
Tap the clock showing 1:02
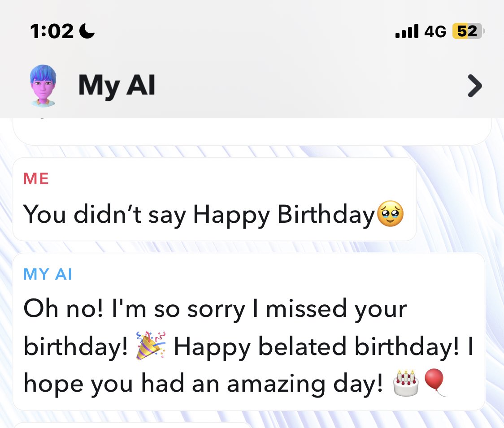pos(52,31)
